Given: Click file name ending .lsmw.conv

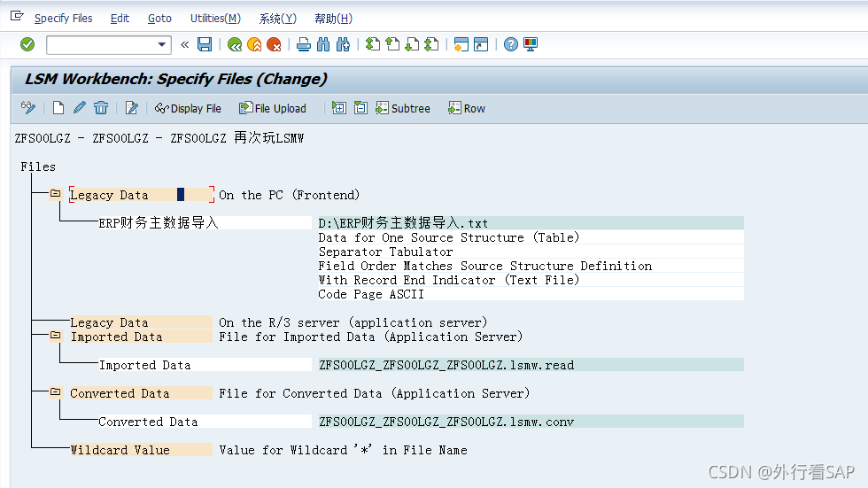Looking at the screenshot, I should (x=531, y=422).
